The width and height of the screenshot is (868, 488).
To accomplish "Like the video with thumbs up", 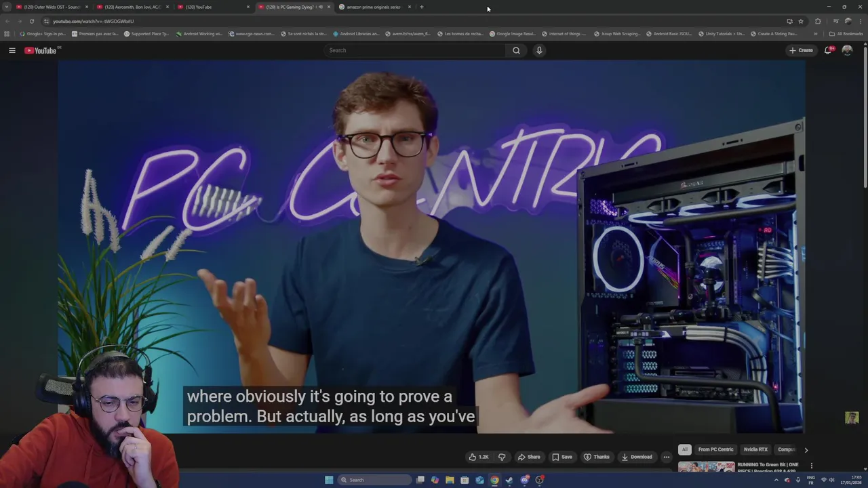I will tap(479, 457).
